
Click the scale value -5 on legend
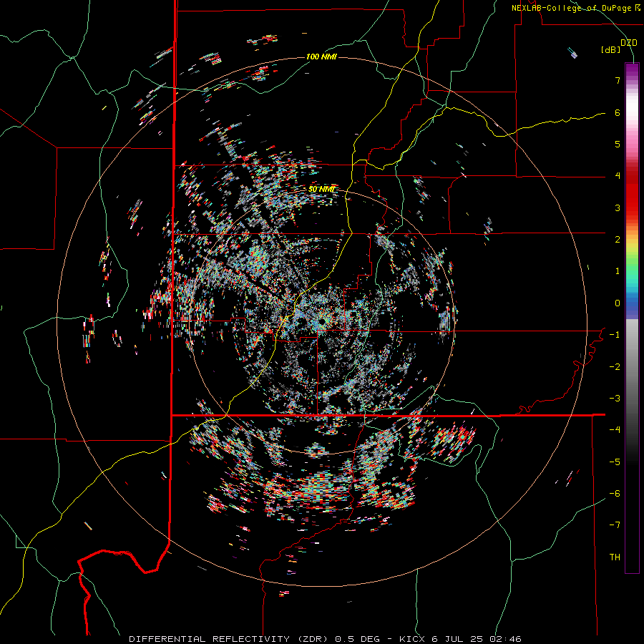point(615,462)
